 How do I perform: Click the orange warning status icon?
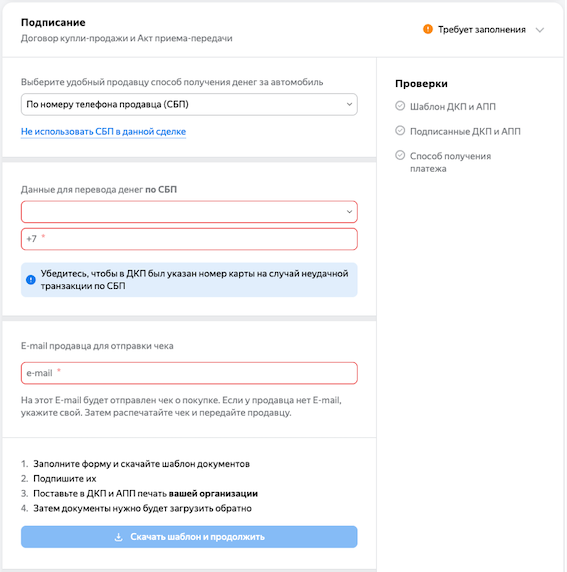(428, 29)
